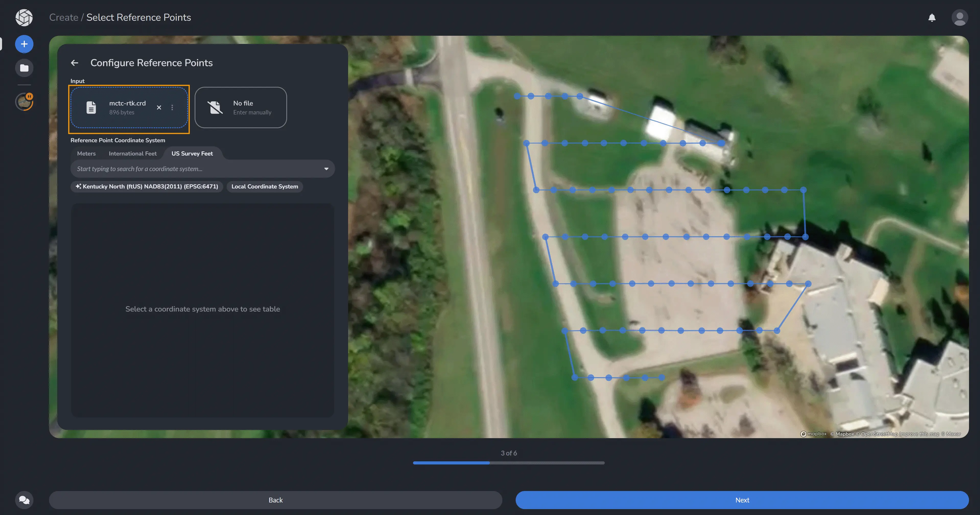Screen dimensions: 980x515
Task: Open the projects folder icon in sidebar
Action: 24,68
